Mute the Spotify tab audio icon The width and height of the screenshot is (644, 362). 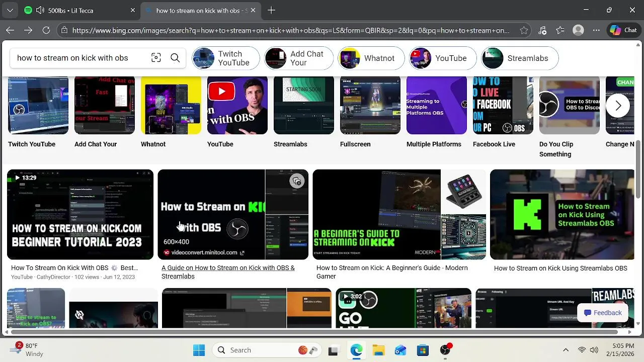coord(40,10)
